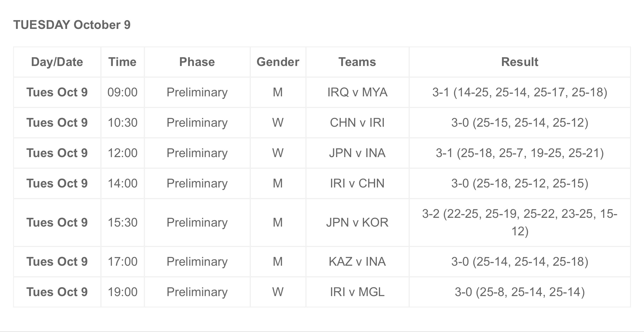The width and height of the screenshot is (644, 332).
Task: Click result 3-1 (14-25, 25-14, 25-17, 25-18)
Action: tap(520, 92)
